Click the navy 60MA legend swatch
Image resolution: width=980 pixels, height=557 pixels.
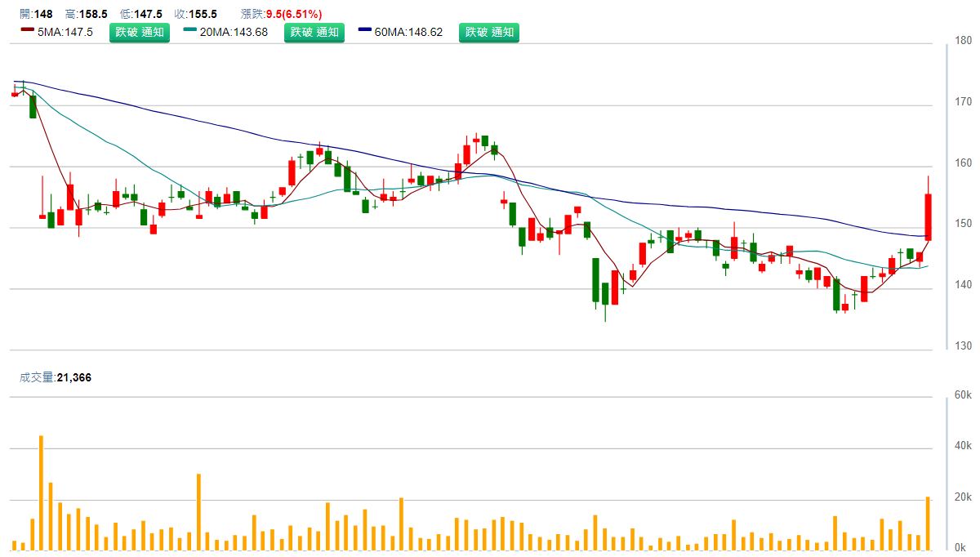(x=365, y=31)
